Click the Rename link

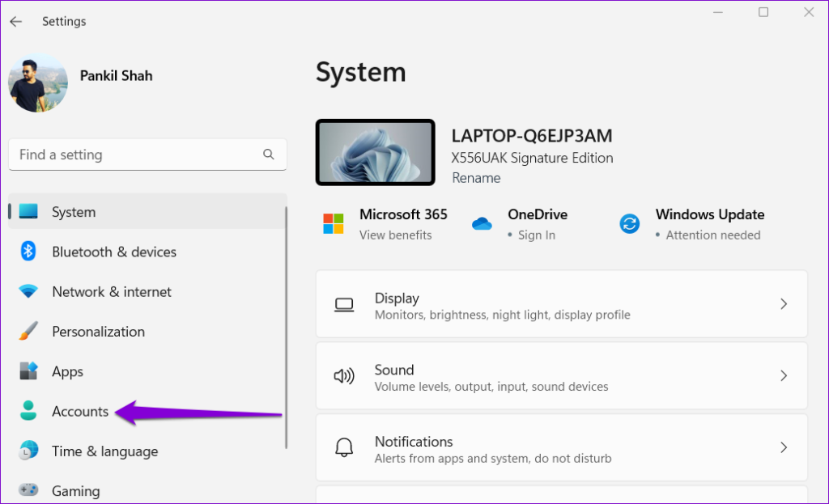pos(476,178)
